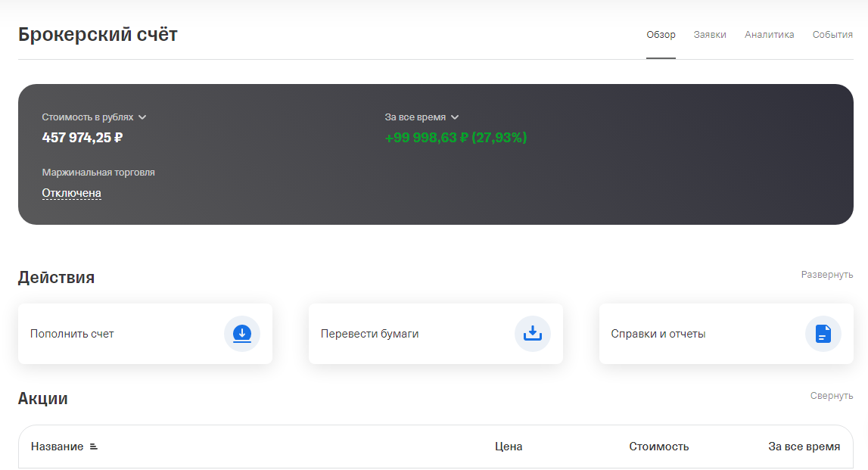Open the Аналитика tab
The height and width of the screenshot is (470, 868).
(769, 34)
